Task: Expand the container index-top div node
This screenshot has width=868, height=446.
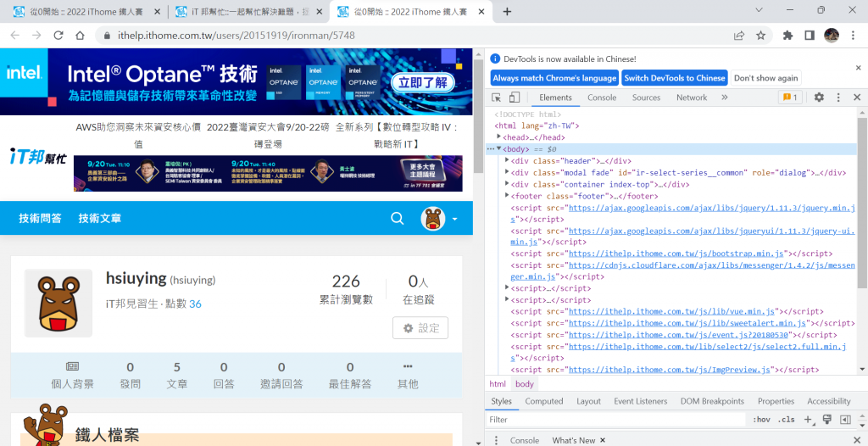Action: (x=507, y=184)
